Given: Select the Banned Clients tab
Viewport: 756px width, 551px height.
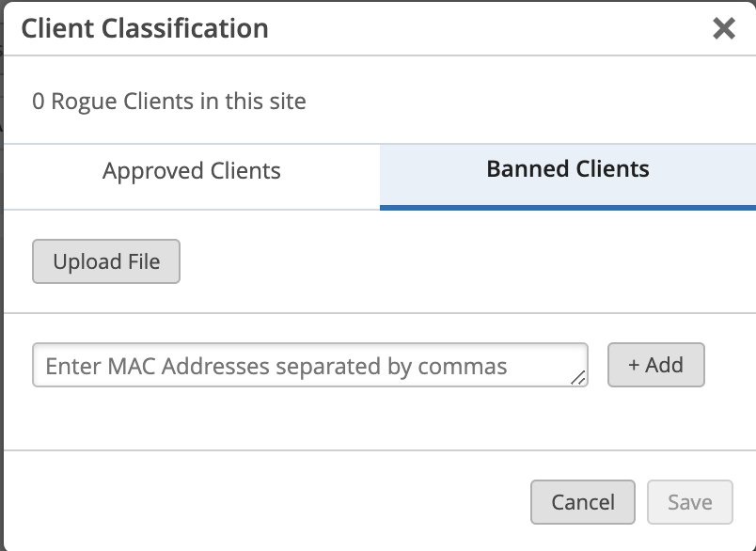Looking at the screenshot, I should coord(568,169).
